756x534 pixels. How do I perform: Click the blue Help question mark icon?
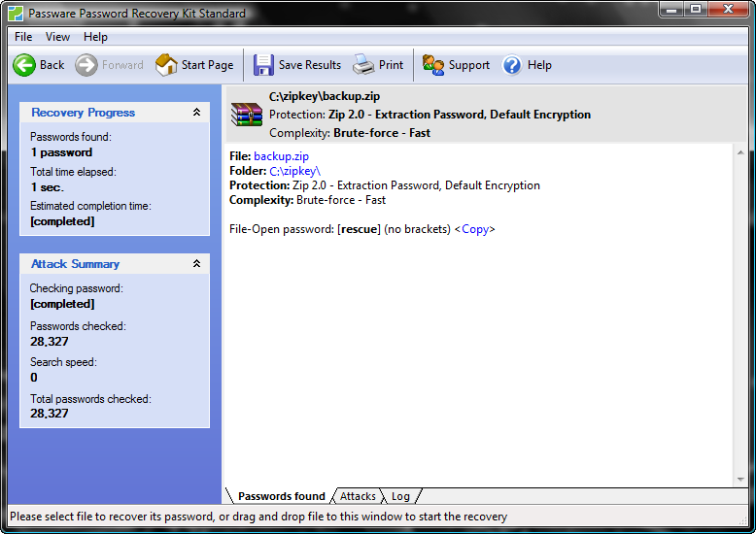tap(512, 65)
